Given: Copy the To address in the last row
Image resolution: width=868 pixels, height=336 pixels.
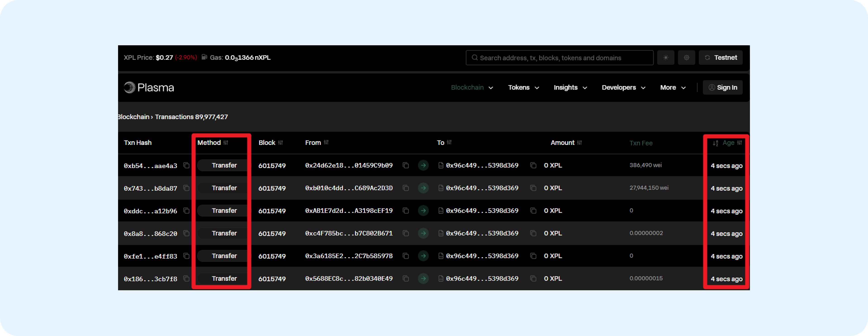Looking at the screenshot, I should coord(533,279).
